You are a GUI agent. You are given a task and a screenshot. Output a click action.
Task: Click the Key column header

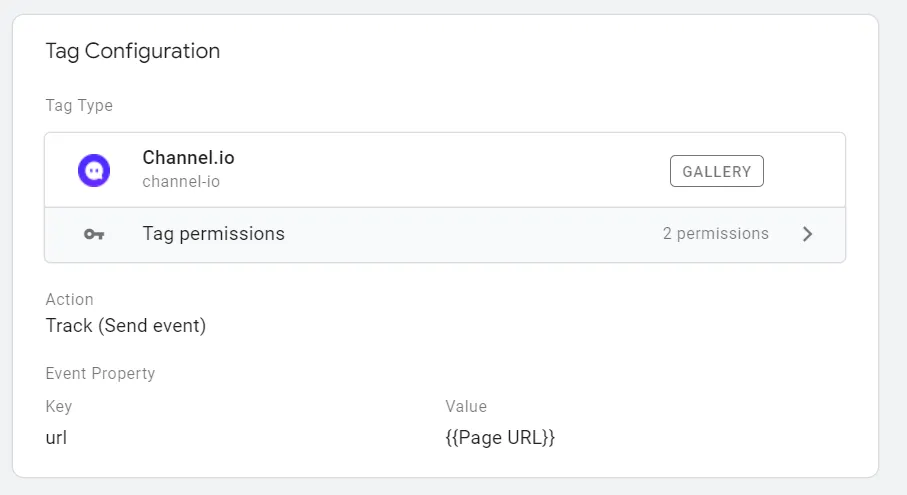tap(59, 407)
